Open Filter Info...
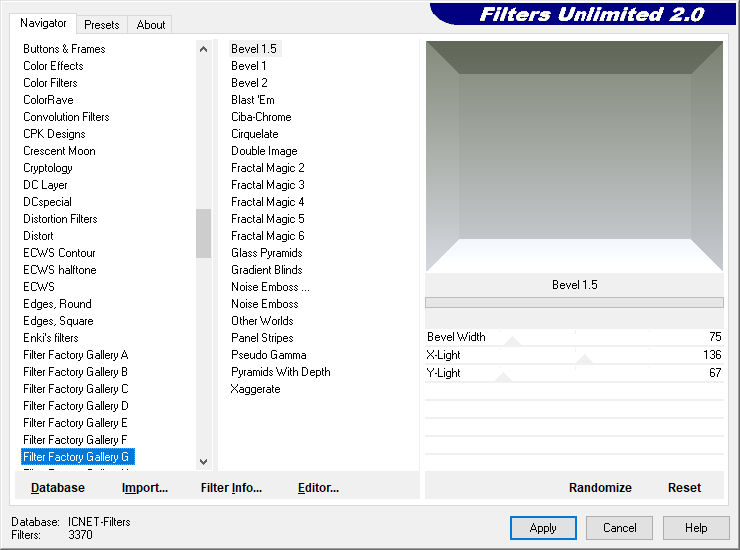 [x=231, y=488]
